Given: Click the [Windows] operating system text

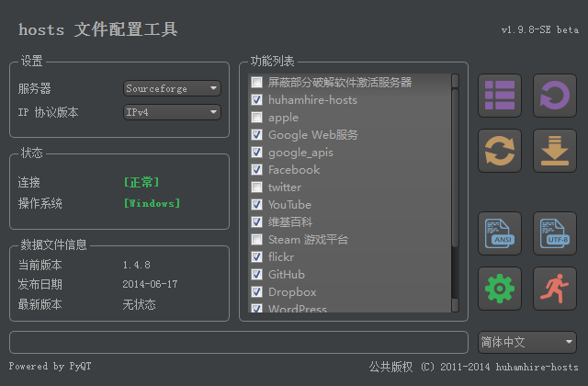Looking at the screenshot, I should pyautogui.click(x=152, y=203).
